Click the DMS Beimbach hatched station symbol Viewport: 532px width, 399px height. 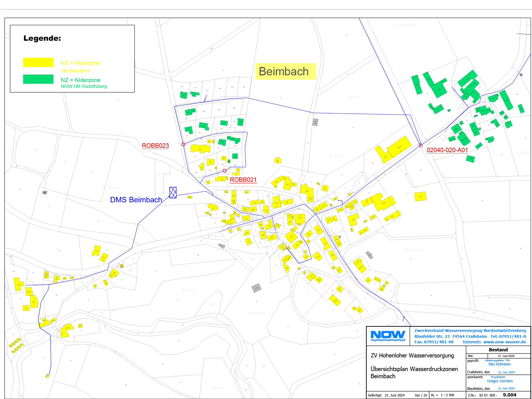point(173,192)
